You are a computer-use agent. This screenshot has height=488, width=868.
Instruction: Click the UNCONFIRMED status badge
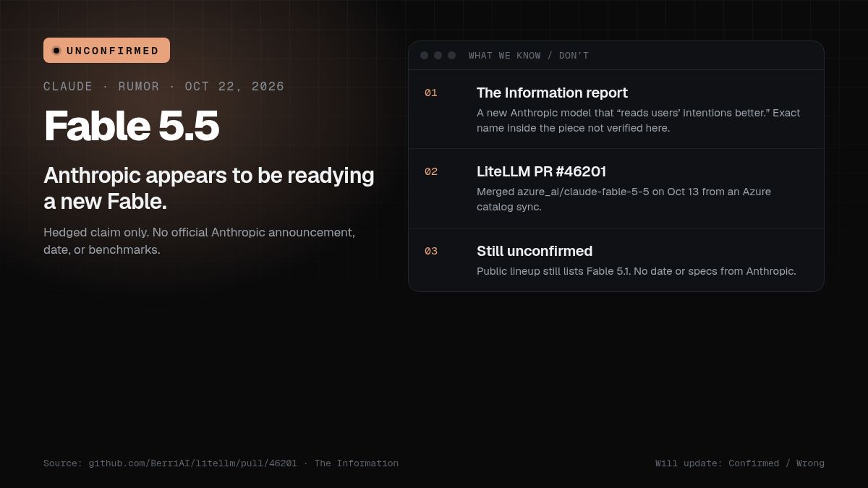pyautogui.click(x=106, y=51)
